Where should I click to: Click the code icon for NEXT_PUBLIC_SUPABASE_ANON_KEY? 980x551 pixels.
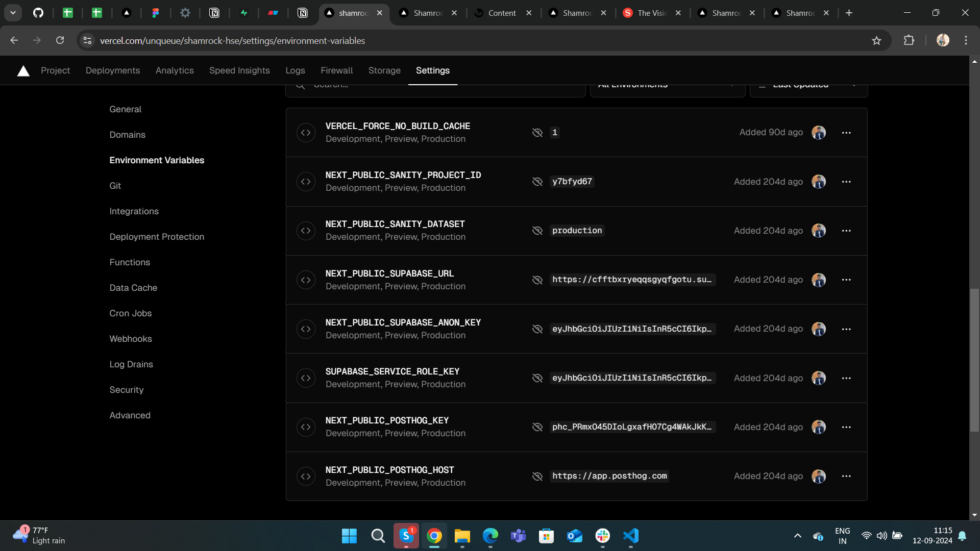click(306, 329)
